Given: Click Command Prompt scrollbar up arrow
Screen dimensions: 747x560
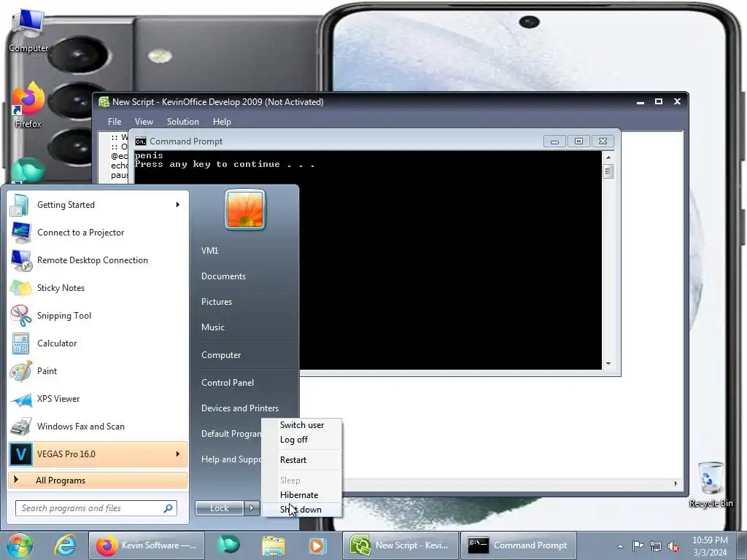Looking at the screenshot, I should tap(608, 157).
